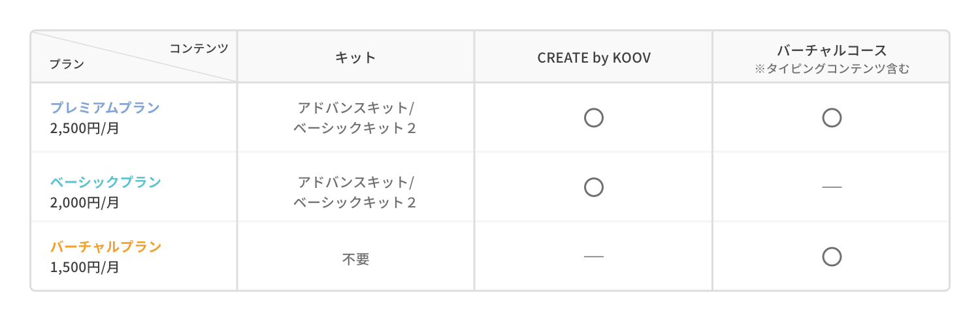
Task: Click the 1,500円/月 price text
Action: (84, 267)
